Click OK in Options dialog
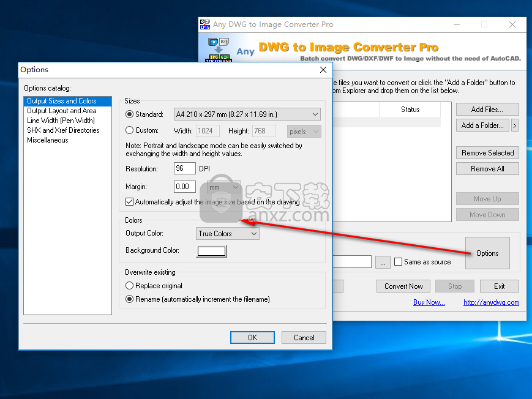Image resolution: width=532 pixels, height=399 pixels. (252, 338)
